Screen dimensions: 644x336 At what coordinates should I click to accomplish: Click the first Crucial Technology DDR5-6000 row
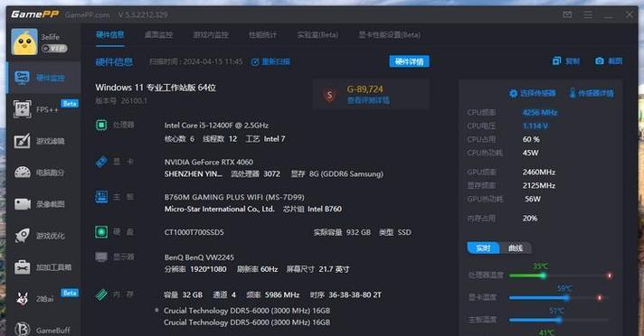point(246,311)
